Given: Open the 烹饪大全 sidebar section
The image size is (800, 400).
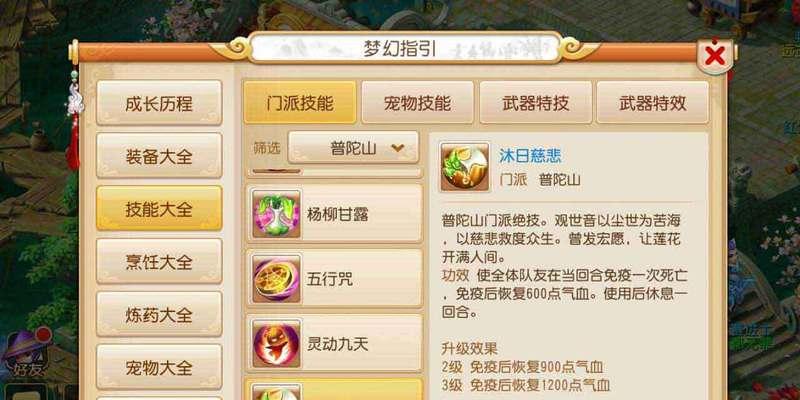Looking at the screenshot, I should coord(159,261).
